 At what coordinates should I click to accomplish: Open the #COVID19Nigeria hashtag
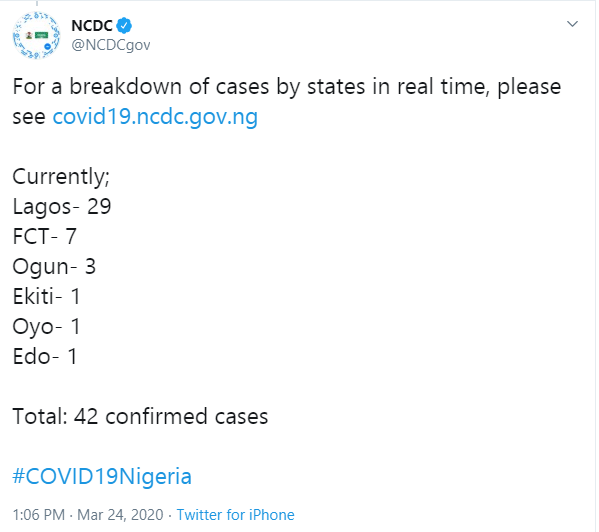point(102,476)
